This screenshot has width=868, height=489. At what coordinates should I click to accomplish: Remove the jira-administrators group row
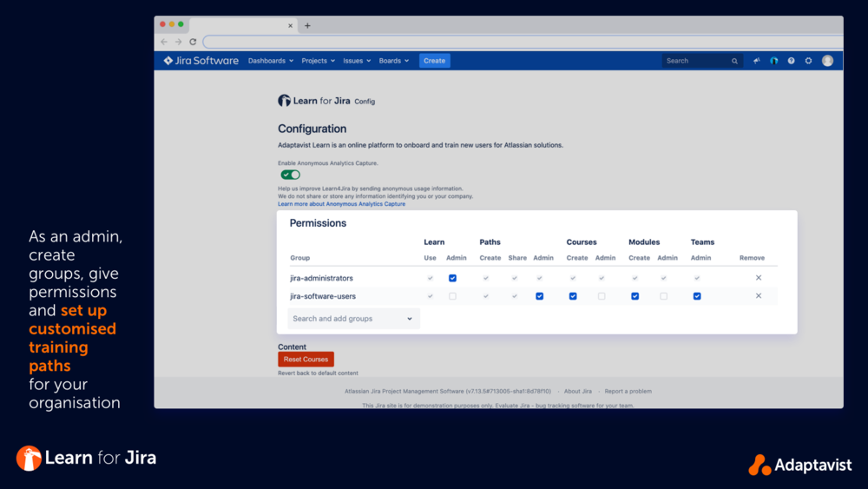click(759, 278)
